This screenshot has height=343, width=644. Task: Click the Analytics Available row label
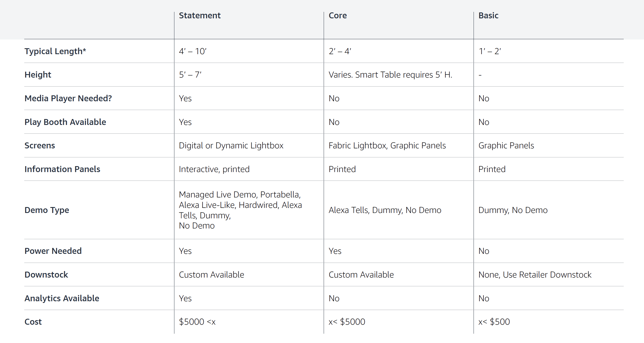[62, 298]
